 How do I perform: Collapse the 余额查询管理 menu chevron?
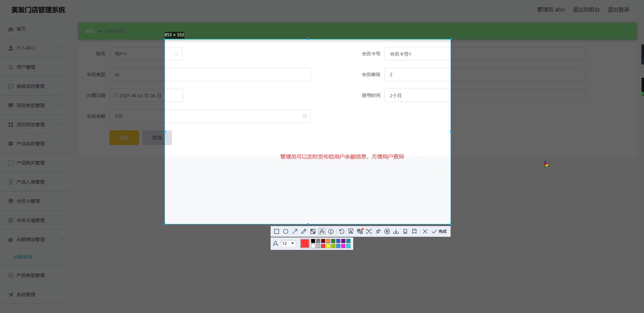62,239
